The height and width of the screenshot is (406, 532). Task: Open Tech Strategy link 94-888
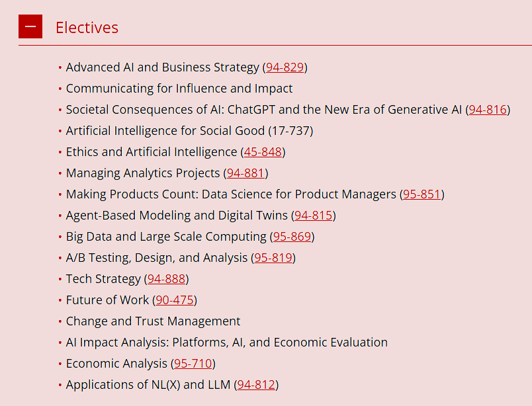(166, 279)
